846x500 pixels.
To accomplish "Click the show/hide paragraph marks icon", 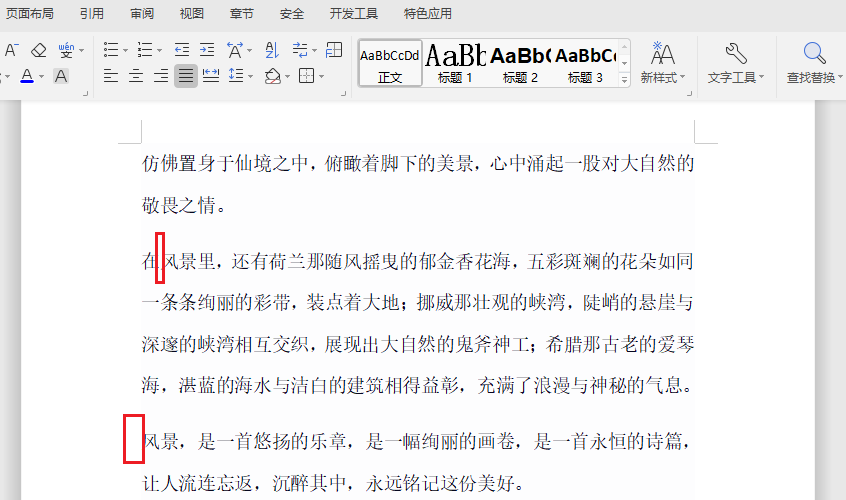I will pos(300,50).
